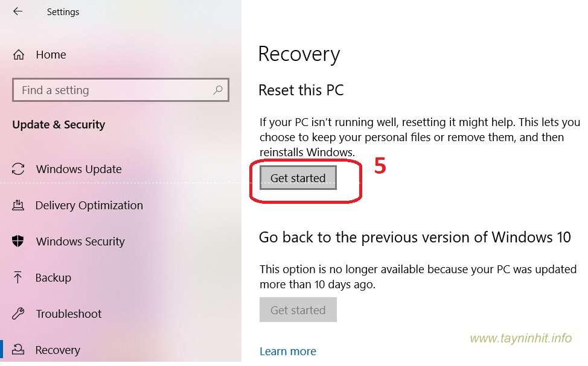This screenshot has width=588, height=366.
Task: Click the Troubleshoot wrench icon
Action: pos(19,314)
